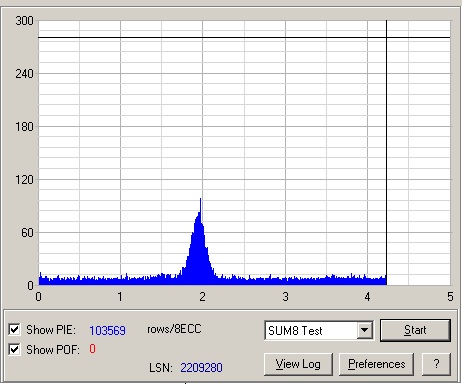Click the 2 label on the X axis
This screenshot has width=462, height=384.
(202, 297)
